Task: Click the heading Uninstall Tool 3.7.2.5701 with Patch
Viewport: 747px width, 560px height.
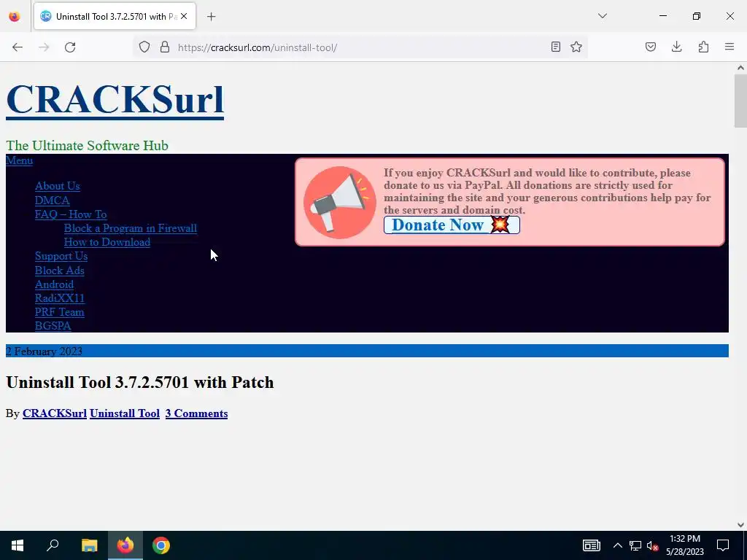Action: pyautogui.click(x=139, y=382)
